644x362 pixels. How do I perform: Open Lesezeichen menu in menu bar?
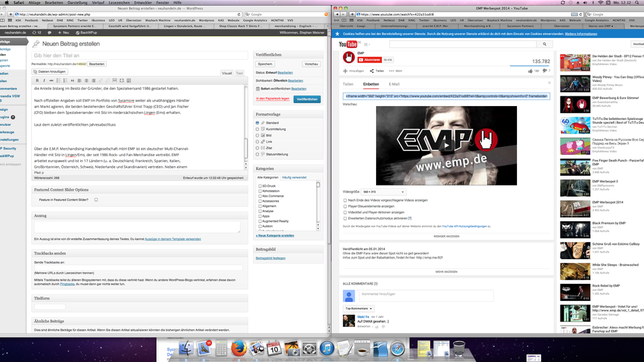(119, 3)
